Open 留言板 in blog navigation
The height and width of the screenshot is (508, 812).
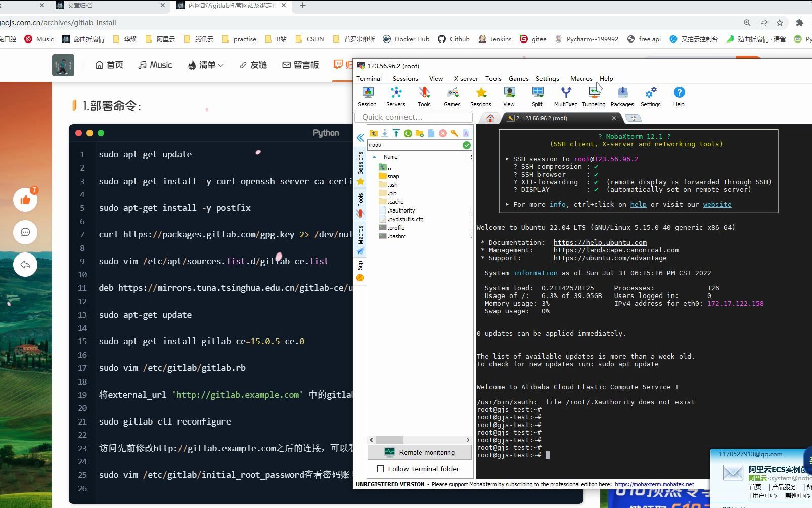pyautogui.click(x=300, y=65)
